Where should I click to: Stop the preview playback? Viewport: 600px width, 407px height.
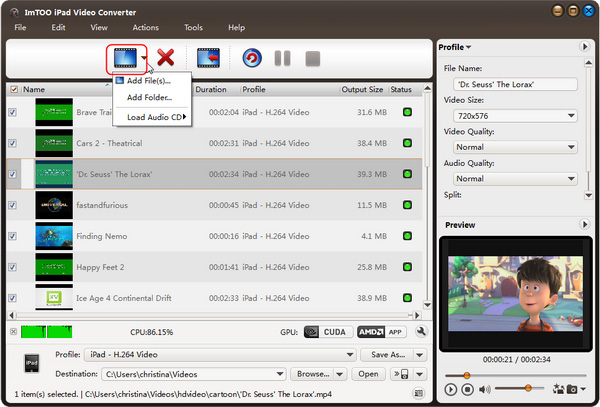[467, 389]
